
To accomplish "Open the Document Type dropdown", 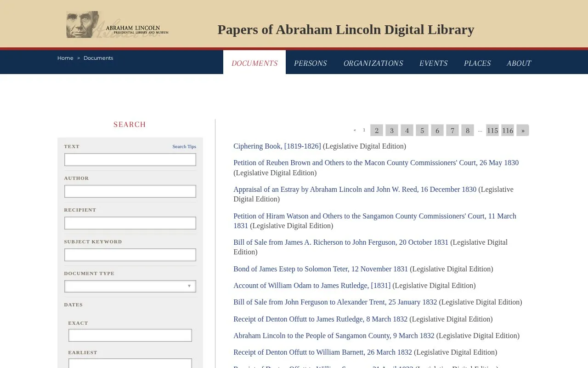I will point(130,286).
